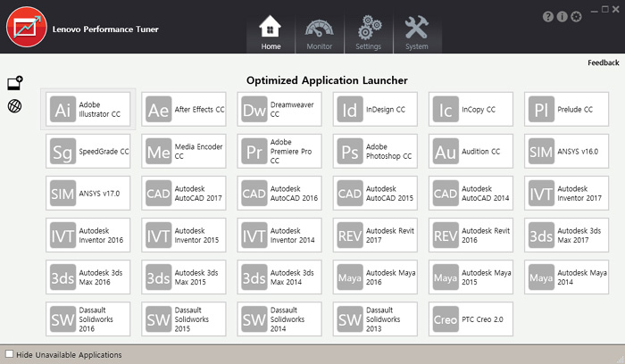Choose Autodesk AutoCAD 2015 tile

coord(375,193)
